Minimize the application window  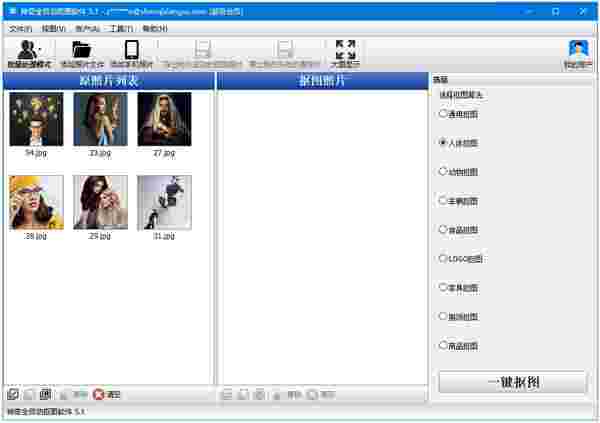coord(530,11)
